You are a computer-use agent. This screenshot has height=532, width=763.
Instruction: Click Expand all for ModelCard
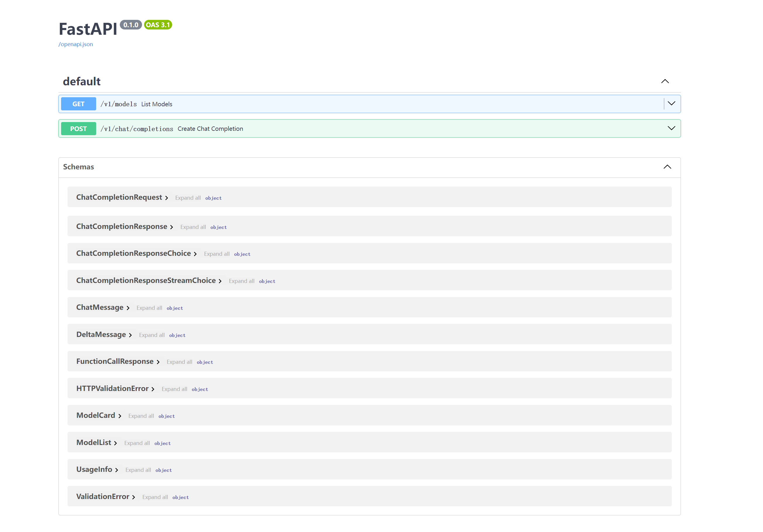pyautogui.click(x=141, y=416)
